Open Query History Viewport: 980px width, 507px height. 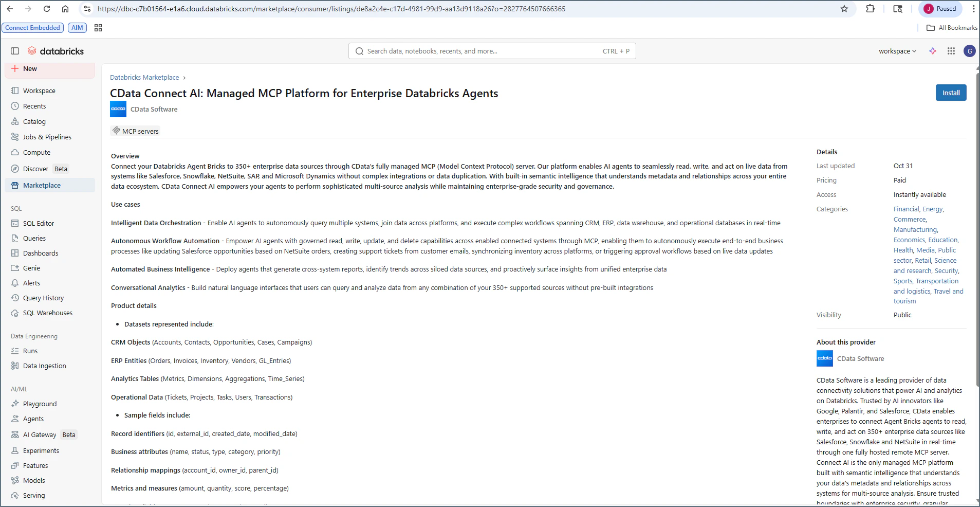coord(50,298)
